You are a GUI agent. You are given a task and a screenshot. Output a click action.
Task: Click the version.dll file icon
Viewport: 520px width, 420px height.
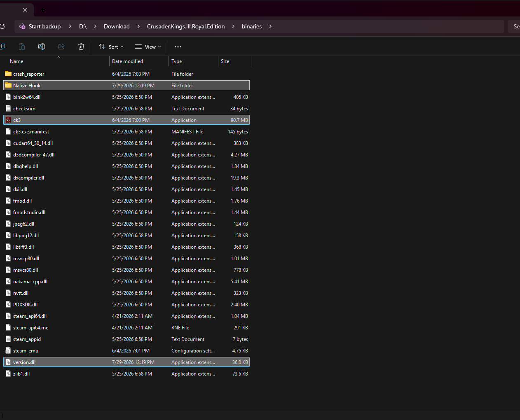point(8,362)
